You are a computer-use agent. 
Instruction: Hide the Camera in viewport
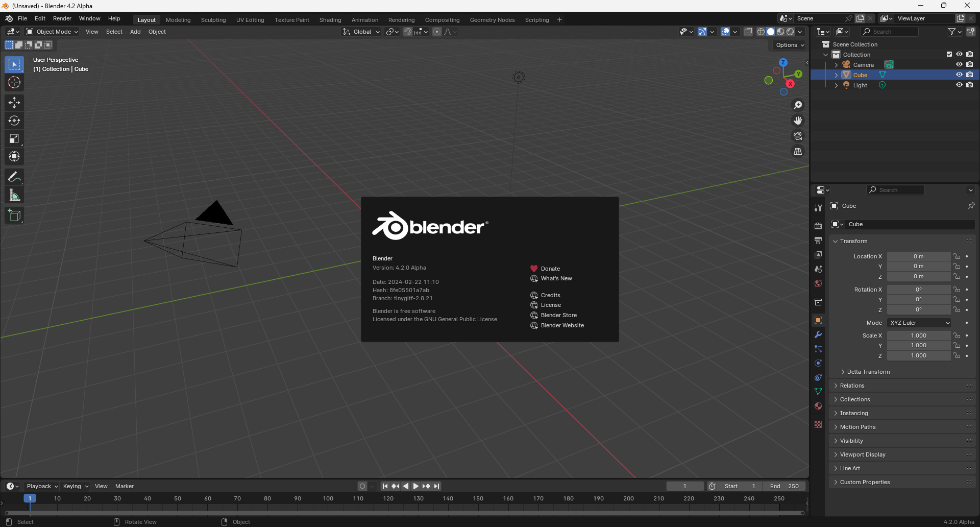click(959, 64)
